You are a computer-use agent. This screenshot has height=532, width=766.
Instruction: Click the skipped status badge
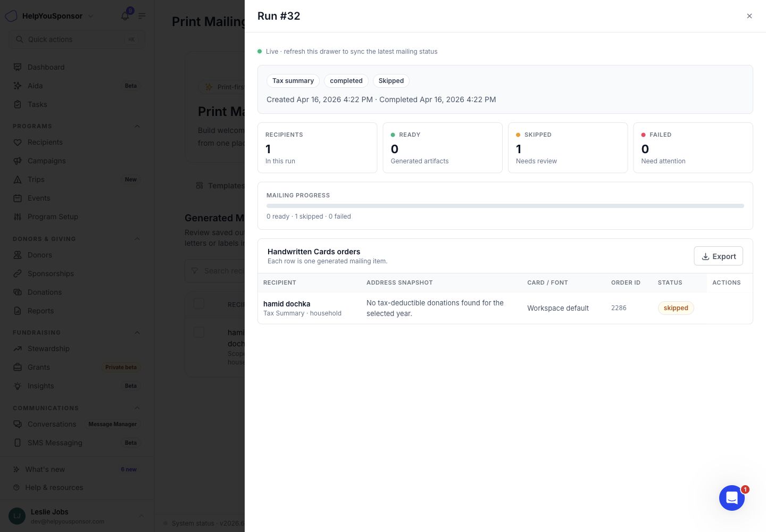676,308
